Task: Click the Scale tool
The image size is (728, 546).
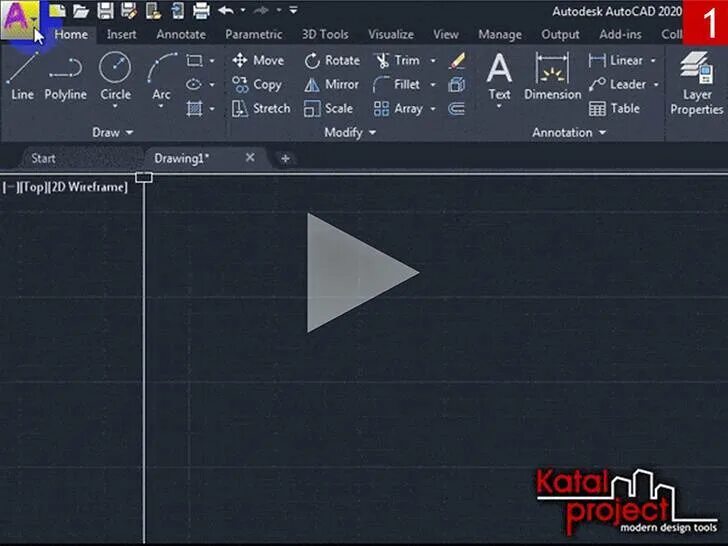Action: pyautogui.click(x=328, y=109)
